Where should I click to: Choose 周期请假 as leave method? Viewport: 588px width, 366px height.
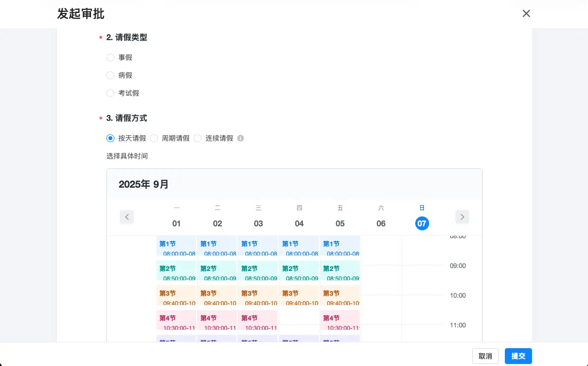click(154, 138)
